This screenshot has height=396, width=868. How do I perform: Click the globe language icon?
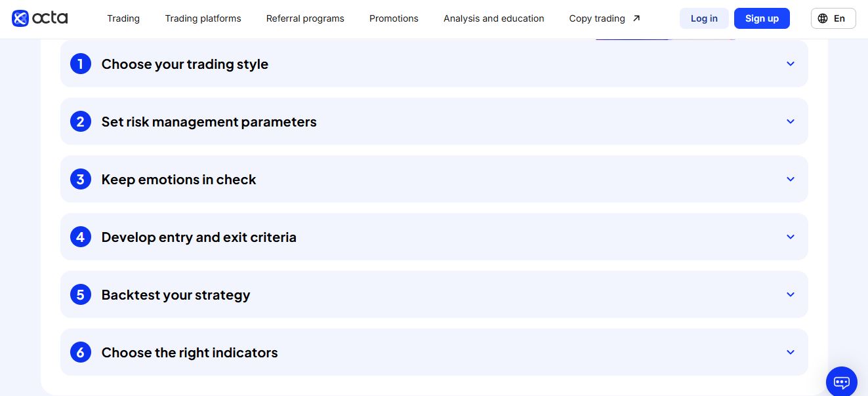coord(823,18)
